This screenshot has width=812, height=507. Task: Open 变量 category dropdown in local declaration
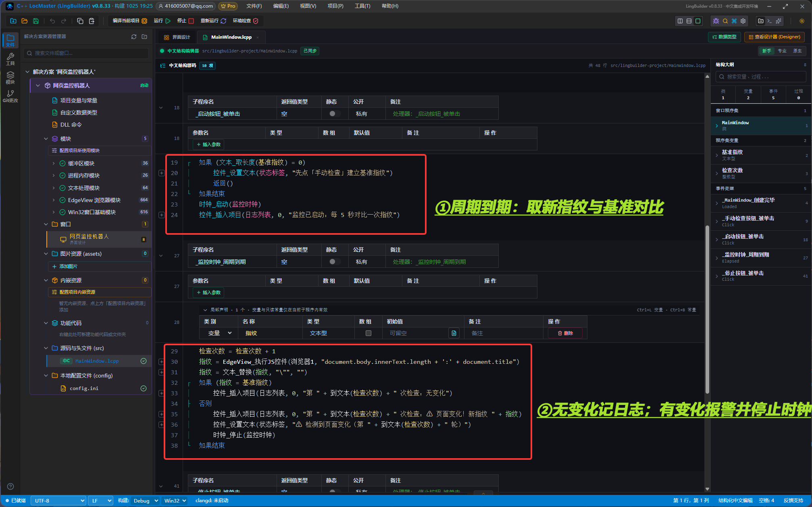click(219, 333)
